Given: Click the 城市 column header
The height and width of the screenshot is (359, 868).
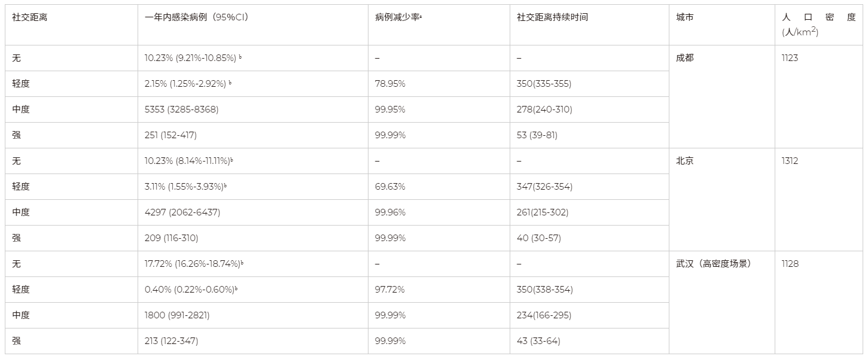Looking at the screenshot, I should [x=685, y=17].
